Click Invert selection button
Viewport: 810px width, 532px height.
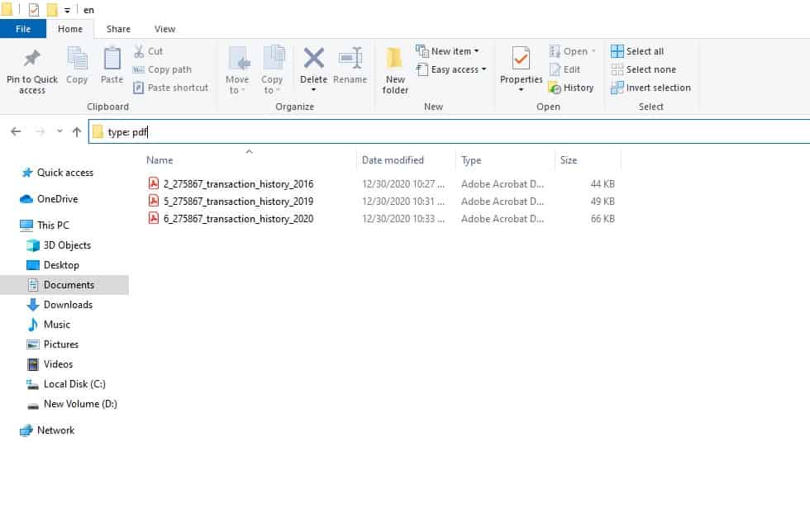pos(650,88)
